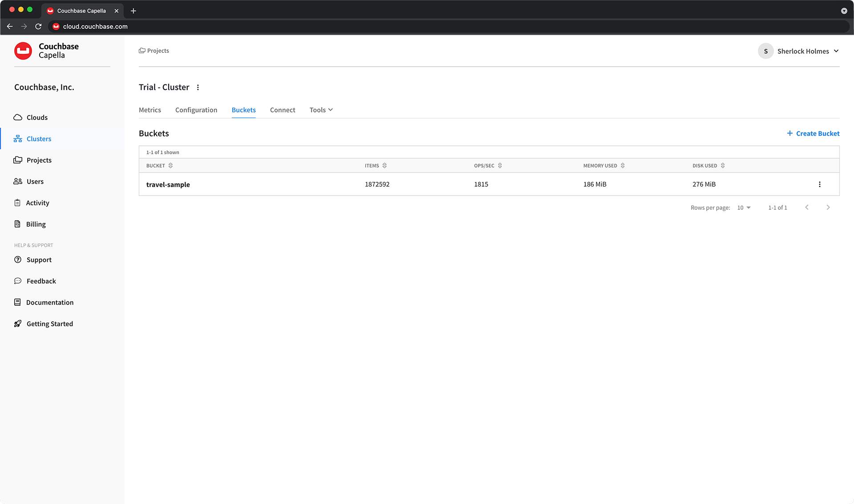Open the Rows per page dropdown
Image resolution: width=854 pixels, height=504 pixels.
point(743,207)
